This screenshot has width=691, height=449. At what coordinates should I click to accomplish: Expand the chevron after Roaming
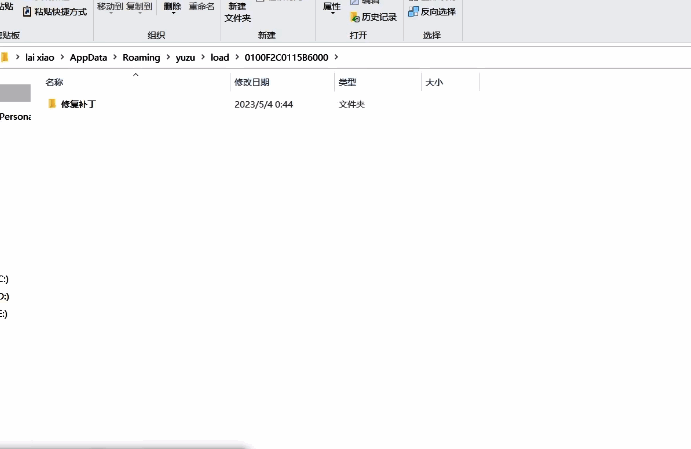coord(168,57)
